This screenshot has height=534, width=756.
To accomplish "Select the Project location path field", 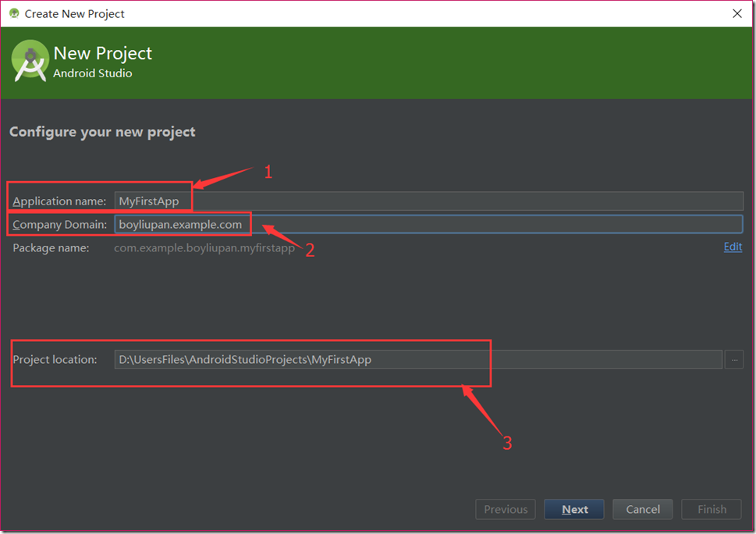I will [417, 359].
